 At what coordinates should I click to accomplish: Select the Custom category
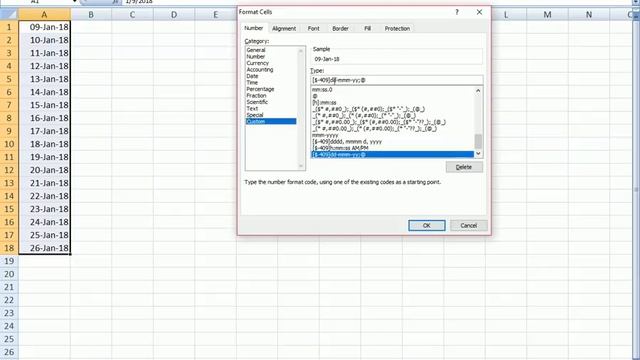(x=271, y=122)
